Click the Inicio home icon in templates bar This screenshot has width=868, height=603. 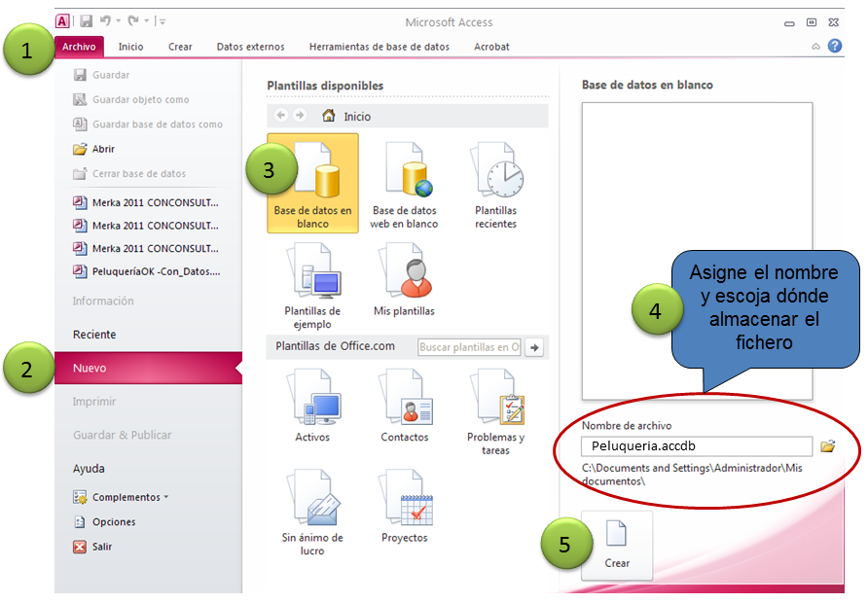[x=329, y=116]
